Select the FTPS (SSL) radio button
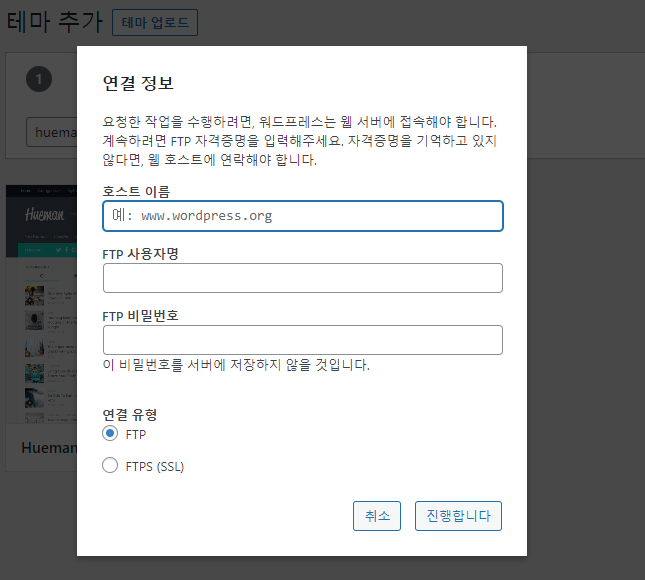Image resolution: width=645 pixels, height=580 pixels. pos(110,466)
